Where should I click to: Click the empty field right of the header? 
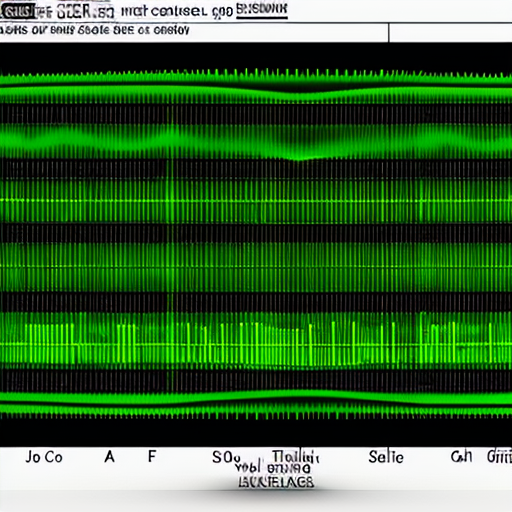point(450,33)
